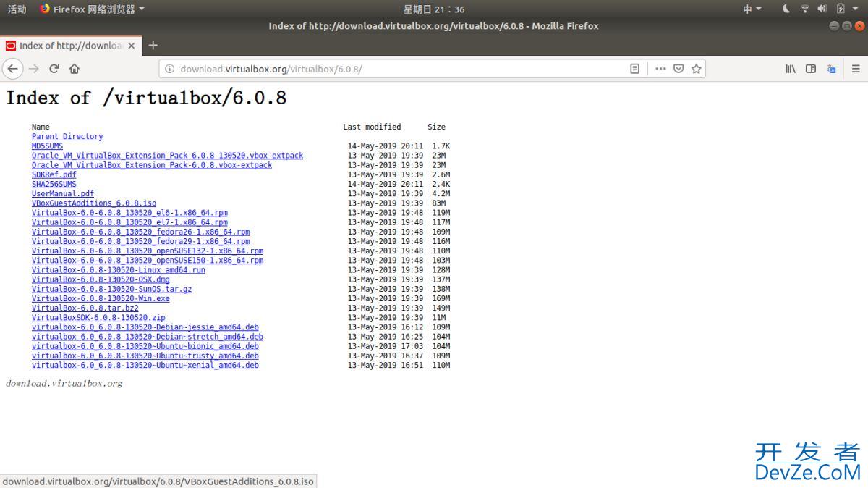Viewport: 868px width, 488px height.
Task: Open input method 中 dropdown
Action: click(x=752, y=9)
